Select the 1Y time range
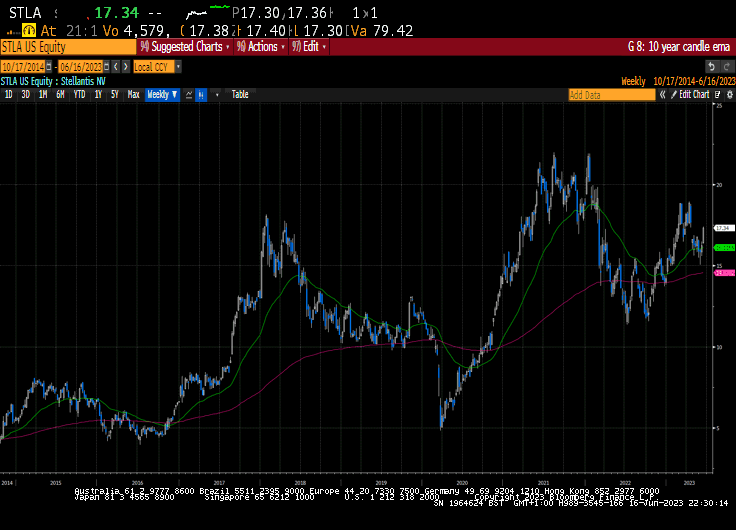Viewport: 736px width, 530px height. pyautogui.click(x=98, y=94)
